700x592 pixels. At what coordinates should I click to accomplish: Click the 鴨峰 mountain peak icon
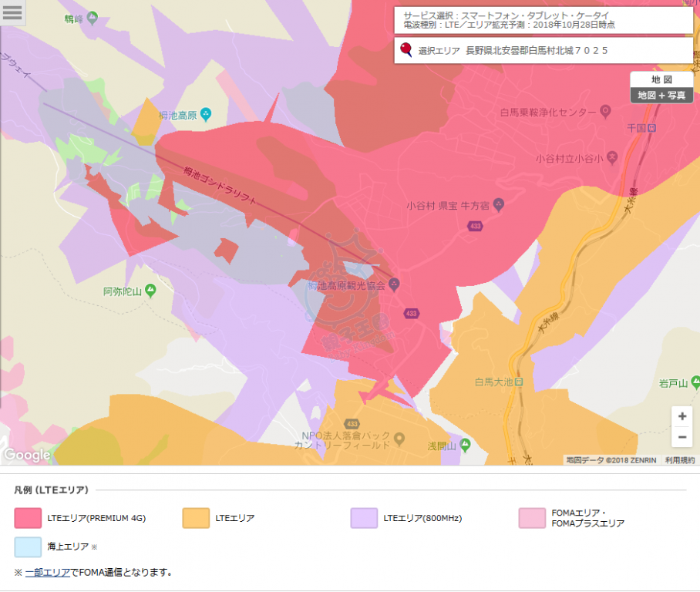tap(93, 16)
